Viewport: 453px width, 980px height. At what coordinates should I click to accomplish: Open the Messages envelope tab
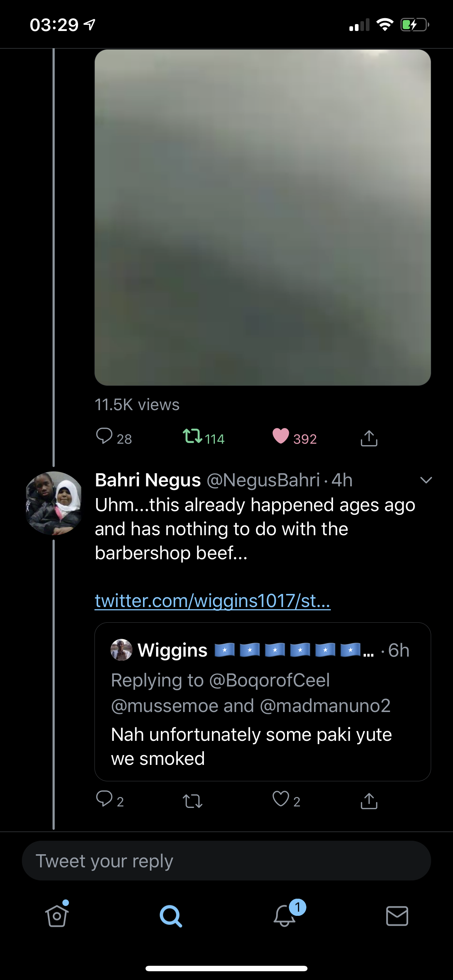click(x=397, y=916)
